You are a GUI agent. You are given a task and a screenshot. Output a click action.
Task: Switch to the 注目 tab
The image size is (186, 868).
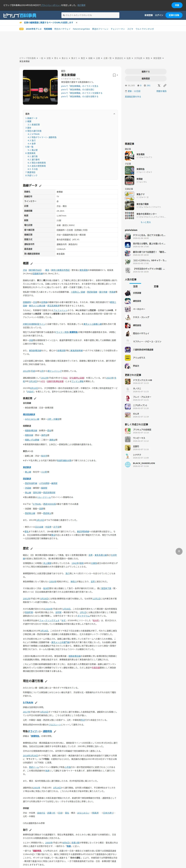point(135,286)
